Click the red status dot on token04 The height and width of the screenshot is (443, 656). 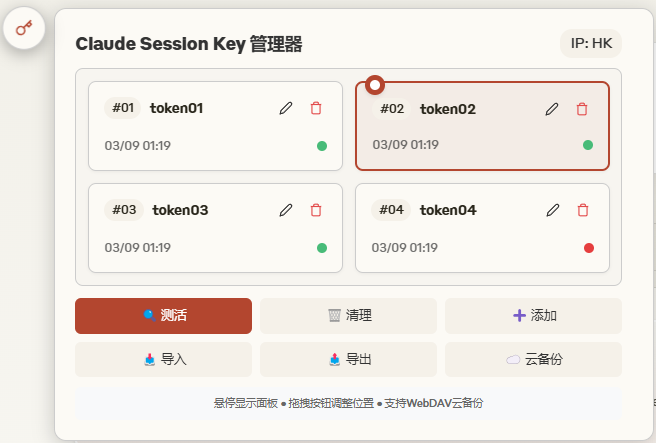pos(589,248)
